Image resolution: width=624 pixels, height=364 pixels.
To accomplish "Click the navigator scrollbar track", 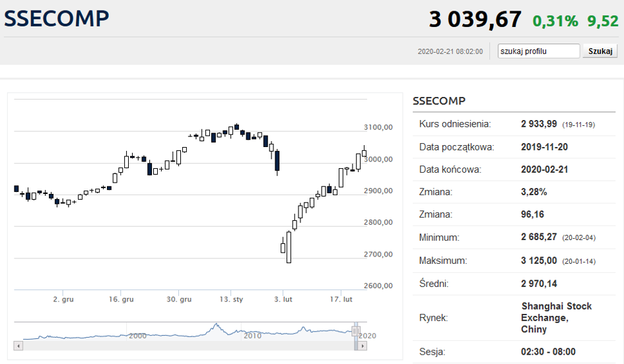I will (185, 346).
